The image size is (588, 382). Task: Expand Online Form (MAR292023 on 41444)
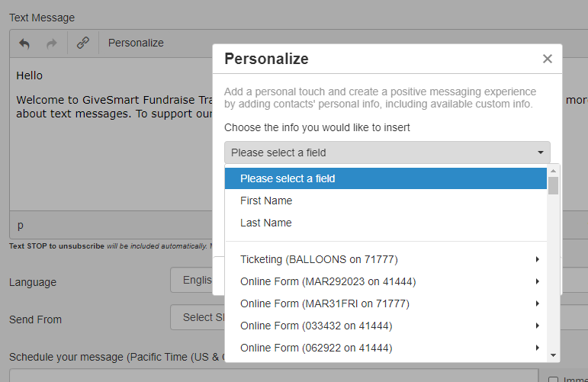(x=389, y=281)
